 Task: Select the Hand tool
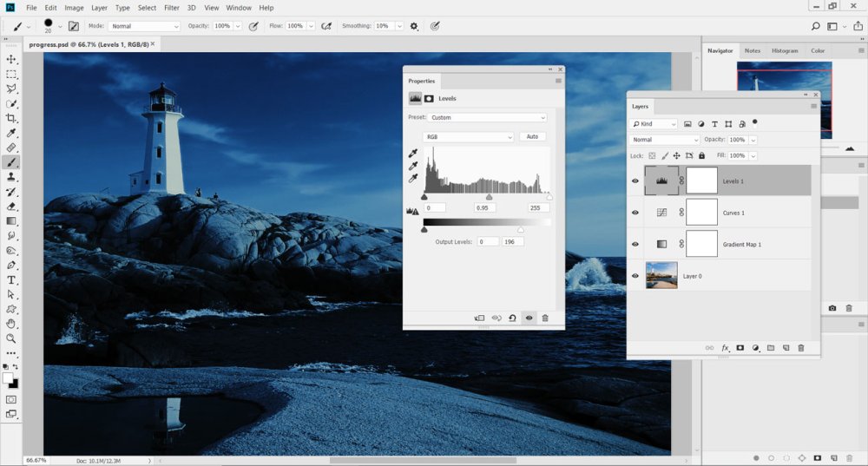[x=11, y=324]
